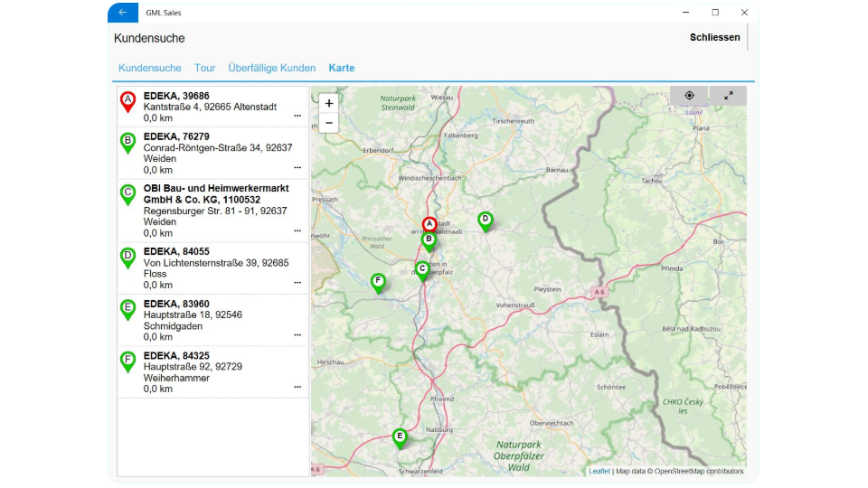This screenshot has height=488, width=868.
Task: Select customer name EDEKA, 76279
Action: click(x=176, y=136)
